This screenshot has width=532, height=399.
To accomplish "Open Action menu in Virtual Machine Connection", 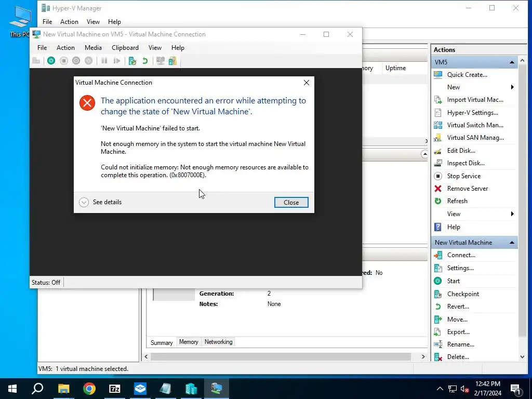I will tap(65, 48).
